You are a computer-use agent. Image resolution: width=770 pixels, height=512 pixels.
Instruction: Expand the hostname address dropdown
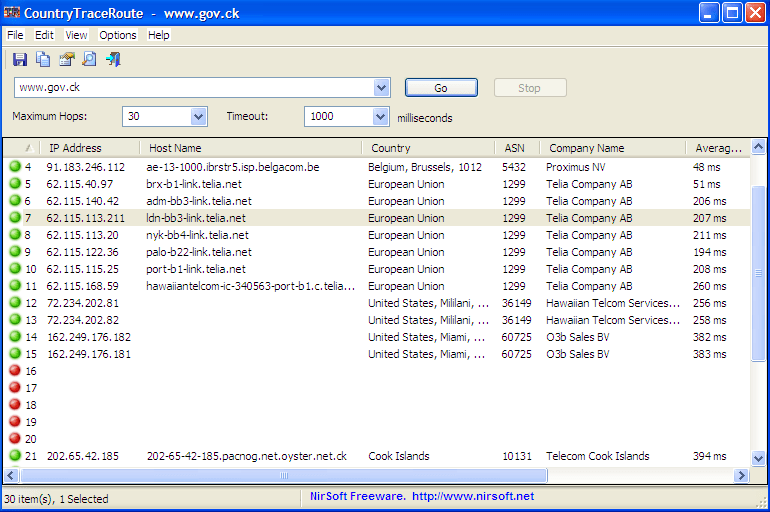pos(381,88)
